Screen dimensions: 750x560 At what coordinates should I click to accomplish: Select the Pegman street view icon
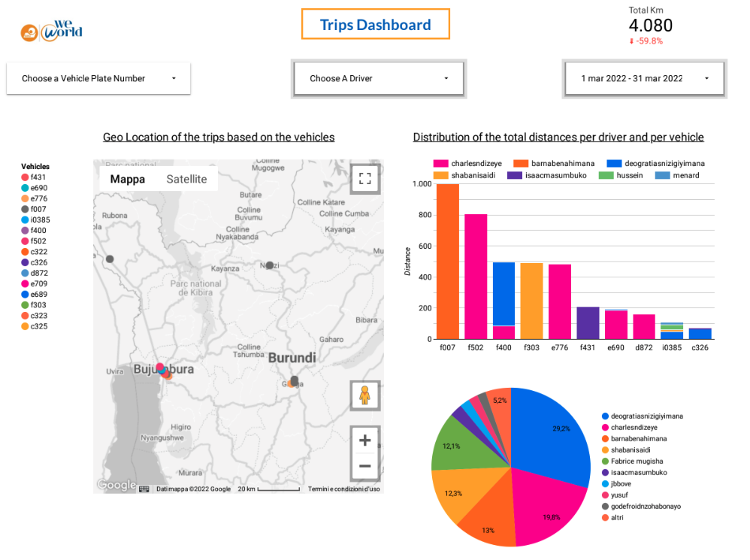click(364, 395)
